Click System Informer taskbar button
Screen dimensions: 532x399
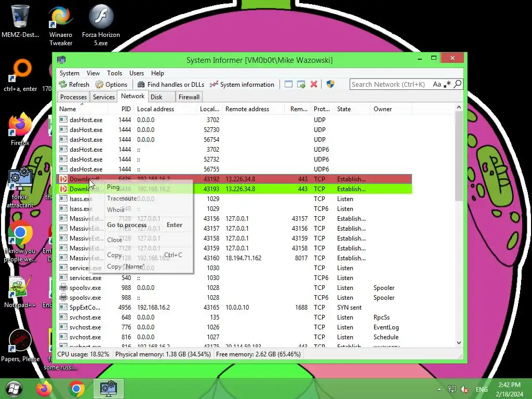[x=109, y=389]
